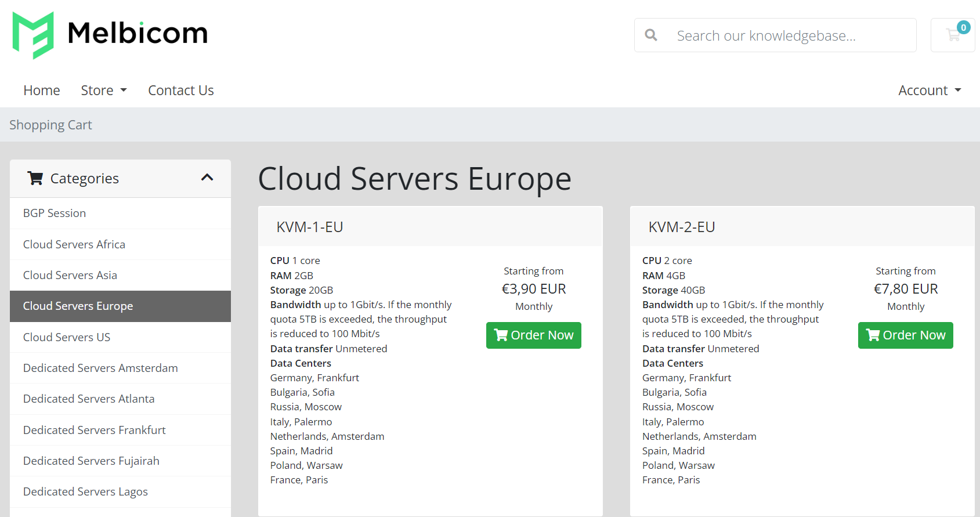Click Order Now for KVM-2-EU
This screenshot has width=980, height=517.
[906, 335]
